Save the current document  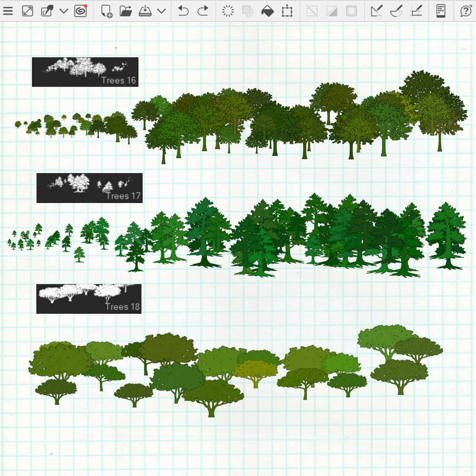(x=145, y=11)
